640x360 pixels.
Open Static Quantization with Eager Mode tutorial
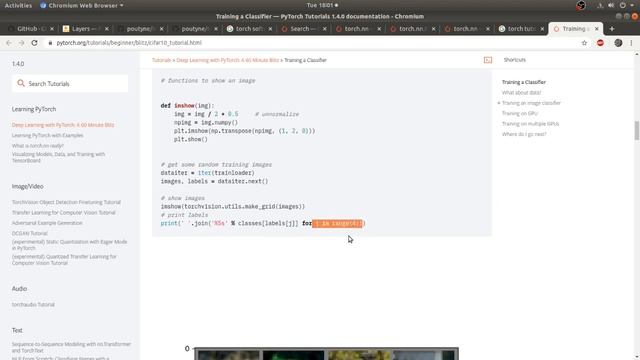pyautogui.click(x=69, y=245)
